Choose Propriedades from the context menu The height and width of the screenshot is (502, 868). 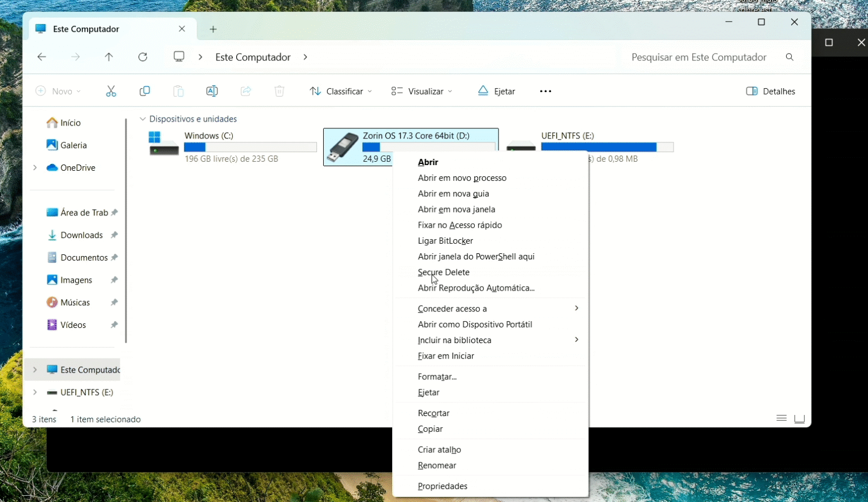click(442, 486)
